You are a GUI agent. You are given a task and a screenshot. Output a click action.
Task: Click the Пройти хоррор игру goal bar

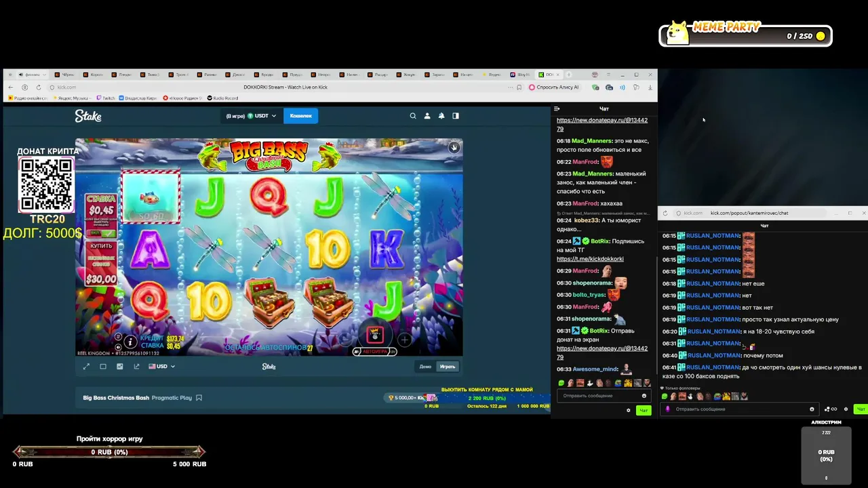coord(109,452)
